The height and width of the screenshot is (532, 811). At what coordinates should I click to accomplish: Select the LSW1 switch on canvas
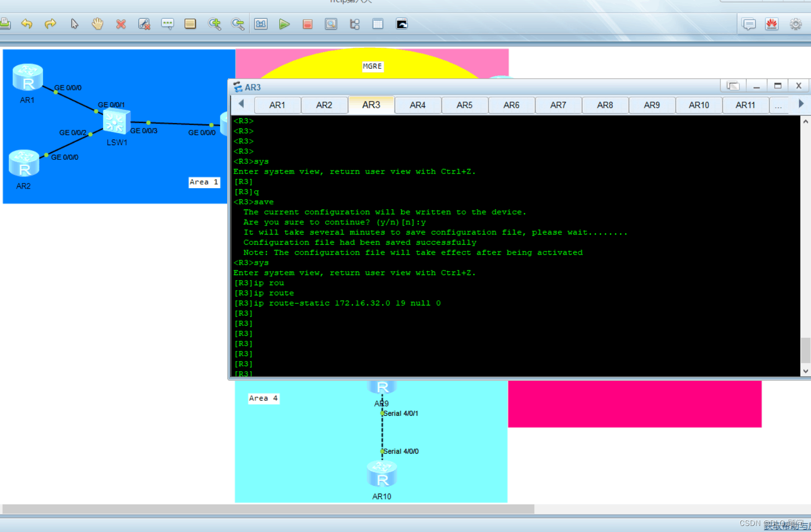(x=116, y=122)
